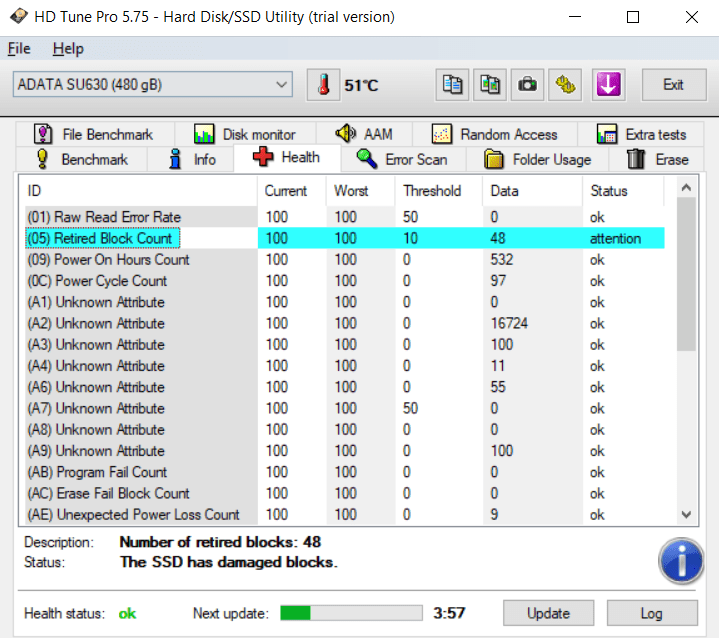The width and height of the screenshot is (719, 638).
Task: Save screenshot with camera icon
Action: (x=527, y=85)
